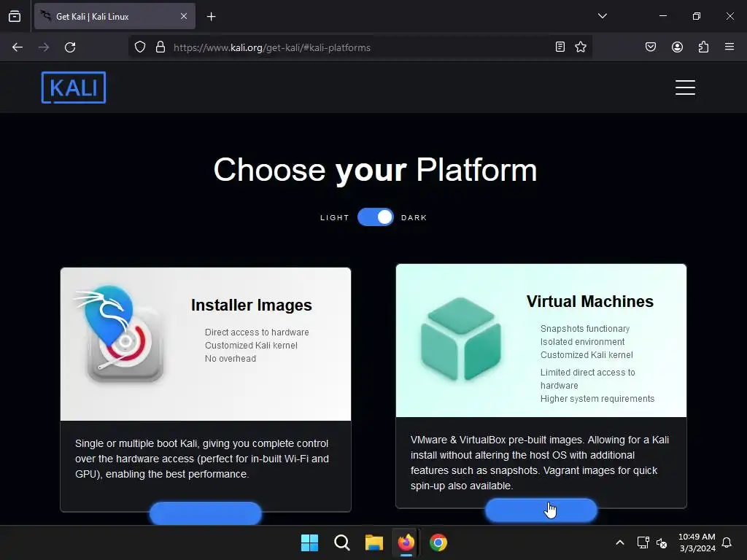Viewport: 747px width, 560px height.
Task: Click the Kali logo to go home
Action: coord(74,87)
